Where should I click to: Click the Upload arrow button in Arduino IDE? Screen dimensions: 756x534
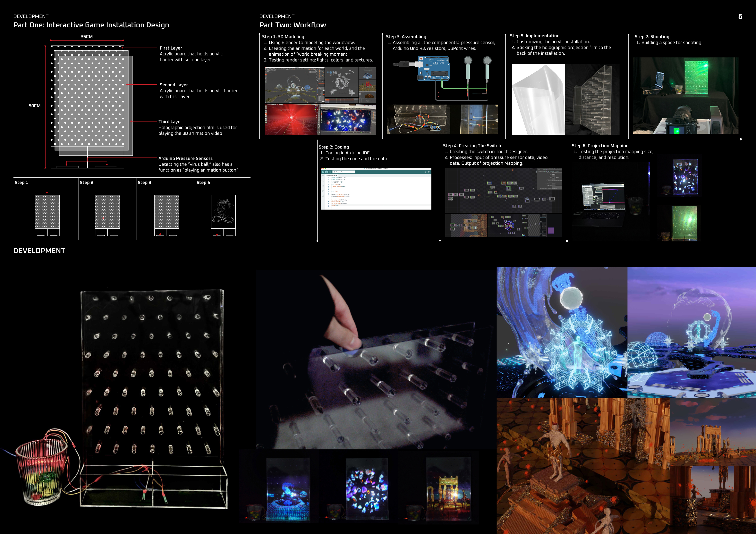[x=327, y=172]
